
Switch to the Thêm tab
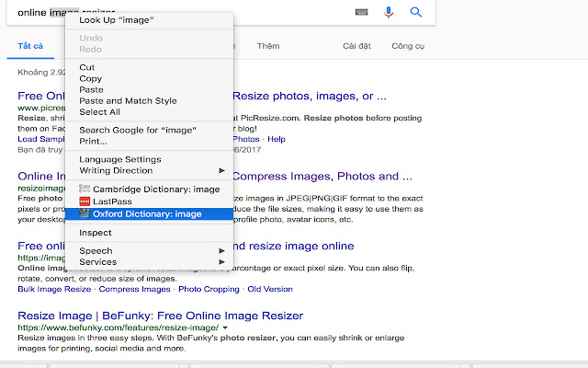click(268, 45)
